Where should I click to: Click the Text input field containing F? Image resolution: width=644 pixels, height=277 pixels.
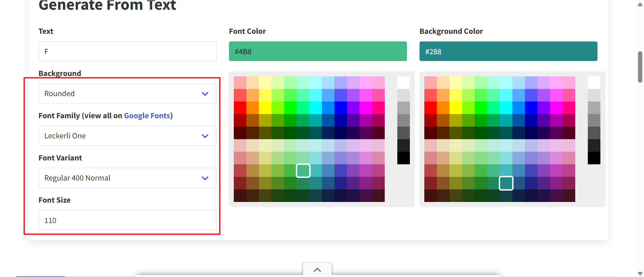click(x=127, y=51)
